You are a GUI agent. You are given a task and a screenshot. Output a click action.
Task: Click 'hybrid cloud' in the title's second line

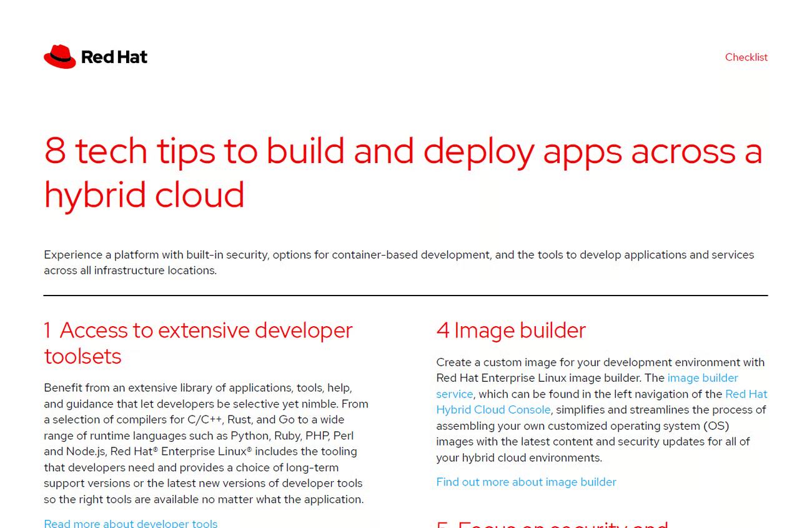144,195
